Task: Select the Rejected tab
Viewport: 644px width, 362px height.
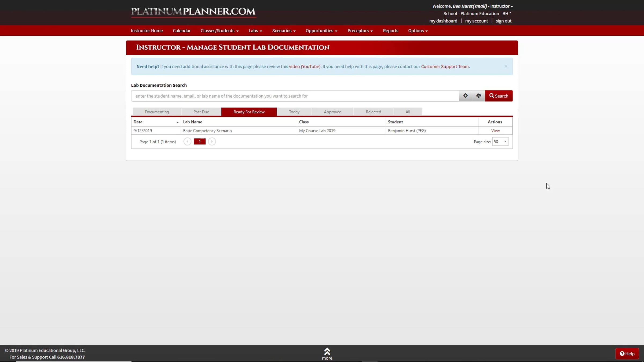Action: point(373,112)
